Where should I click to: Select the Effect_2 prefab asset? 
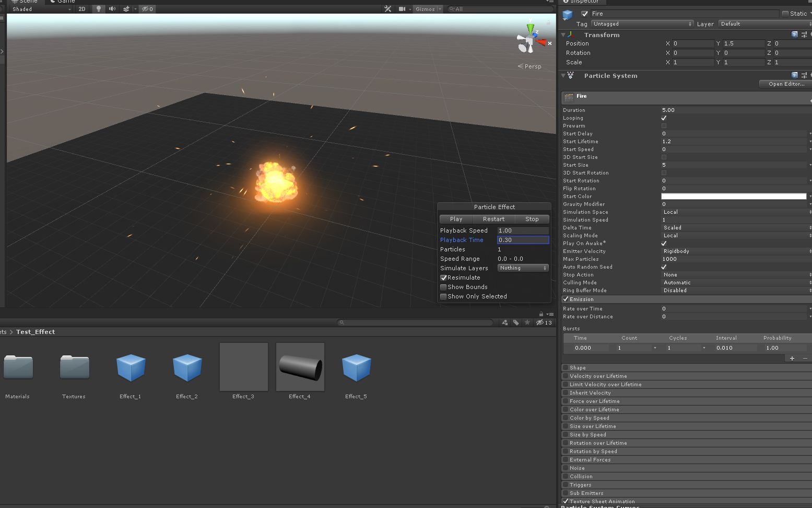click(x=187, y=372)
